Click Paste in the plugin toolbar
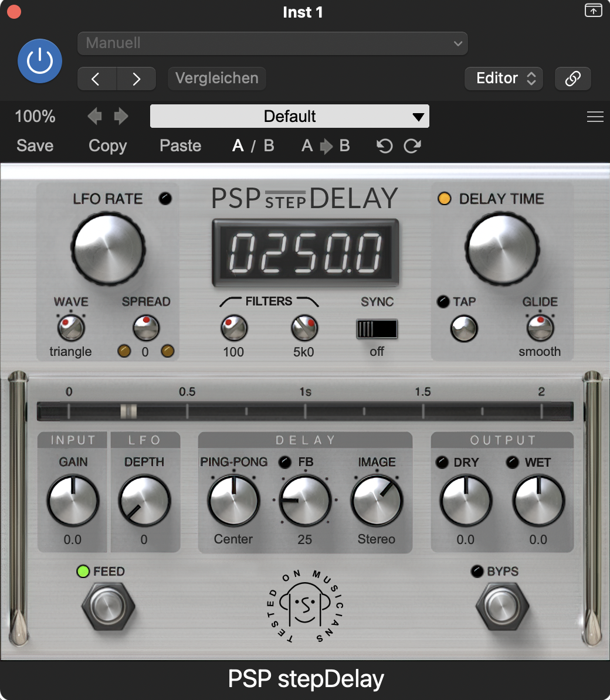 (x=181, y=145)
